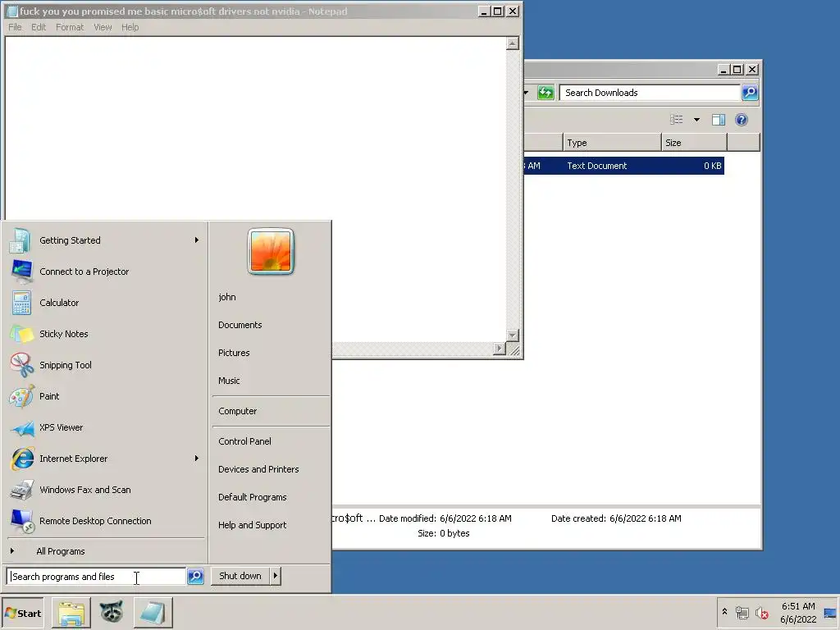
Task: Open Windows Explorer from the taskbar
Action: click(x=71, y=614)
